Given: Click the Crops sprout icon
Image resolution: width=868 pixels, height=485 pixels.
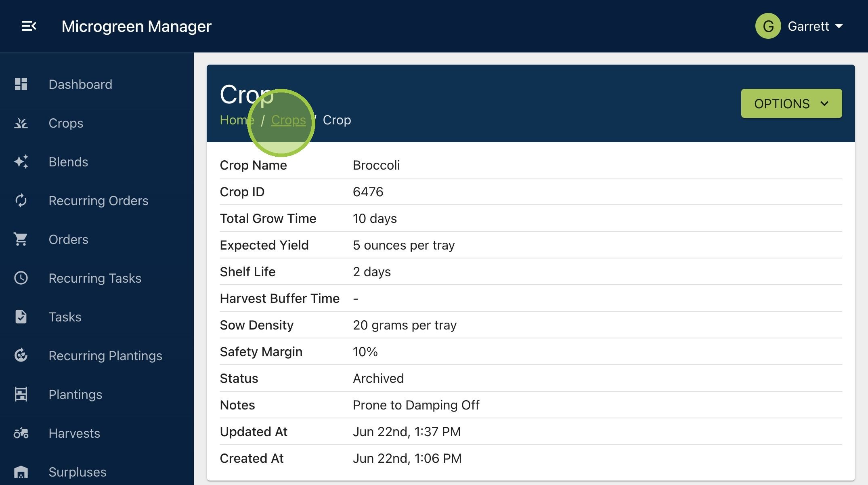Looking at the screenshot, I should [21, 123].
